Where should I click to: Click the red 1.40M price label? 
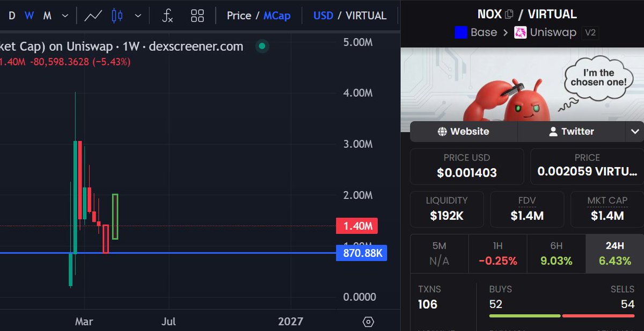pos(357,226)
